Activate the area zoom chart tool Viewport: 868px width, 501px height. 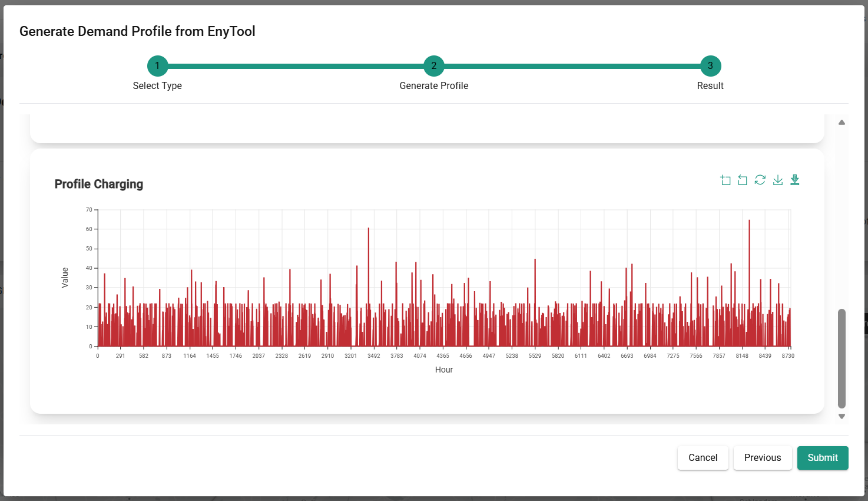pos(725,180)
